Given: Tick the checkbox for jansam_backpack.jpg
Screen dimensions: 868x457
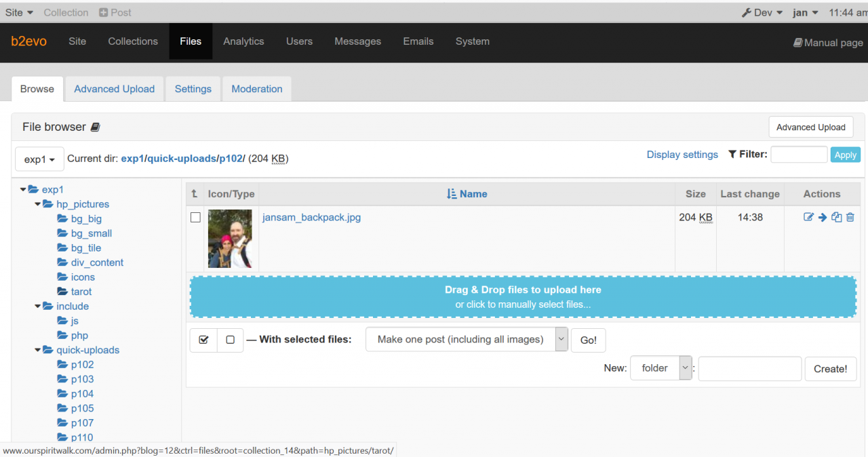Looking at the screenshot, I should pyautogui.click(x=195, y=218).
